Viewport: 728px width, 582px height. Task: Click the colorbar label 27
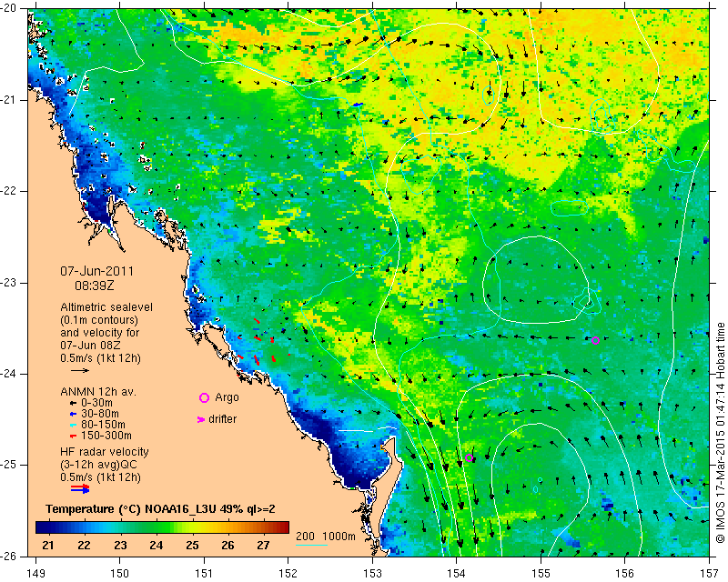[263, 546]
